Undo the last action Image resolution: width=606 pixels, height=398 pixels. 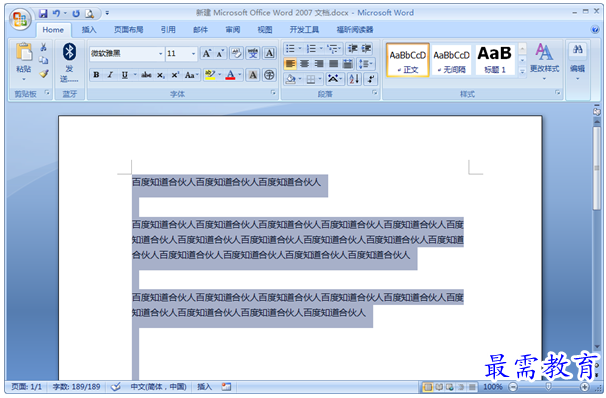click(56, 14)
